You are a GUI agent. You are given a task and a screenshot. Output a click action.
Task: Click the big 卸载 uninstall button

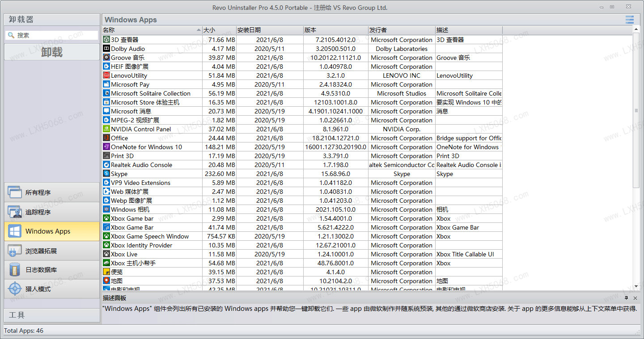pyautogui.click(x=52, y=52)
